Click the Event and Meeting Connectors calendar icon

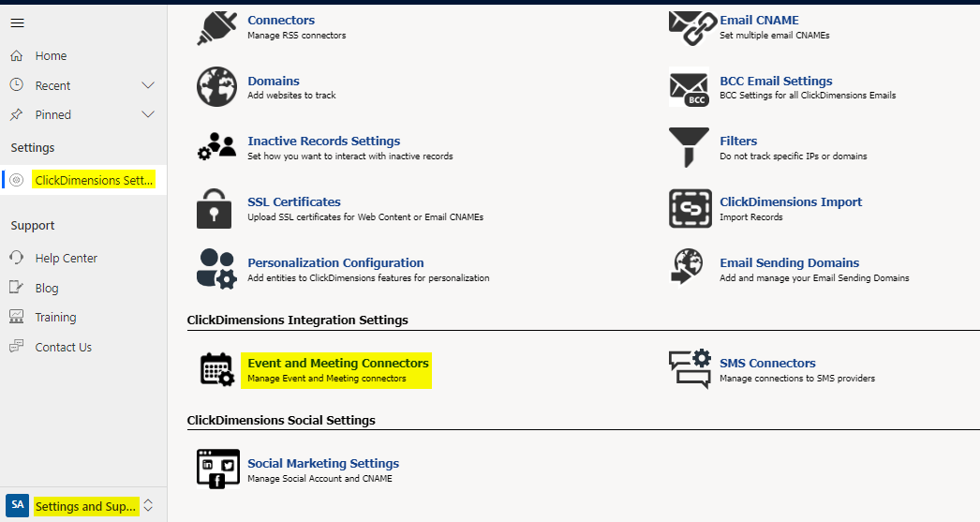click(216, 369)
